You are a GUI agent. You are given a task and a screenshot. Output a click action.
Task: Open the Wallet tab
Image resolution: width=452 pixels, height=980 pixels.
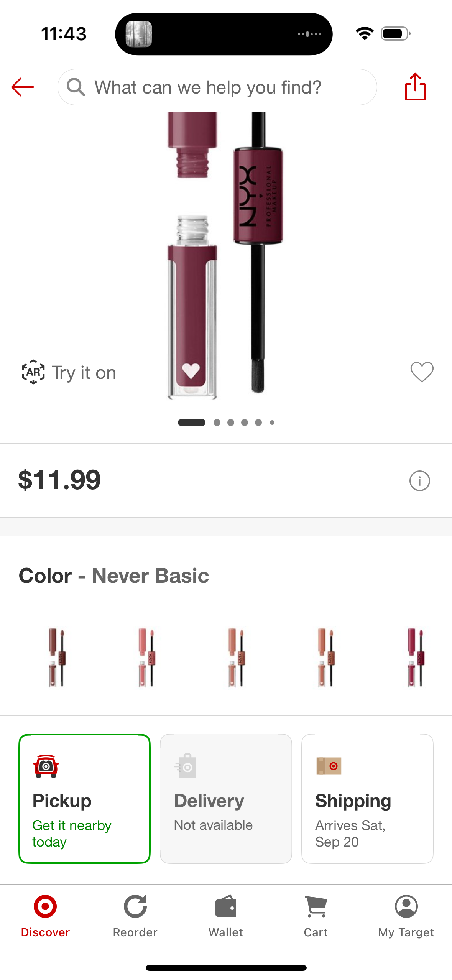[225, 915]
